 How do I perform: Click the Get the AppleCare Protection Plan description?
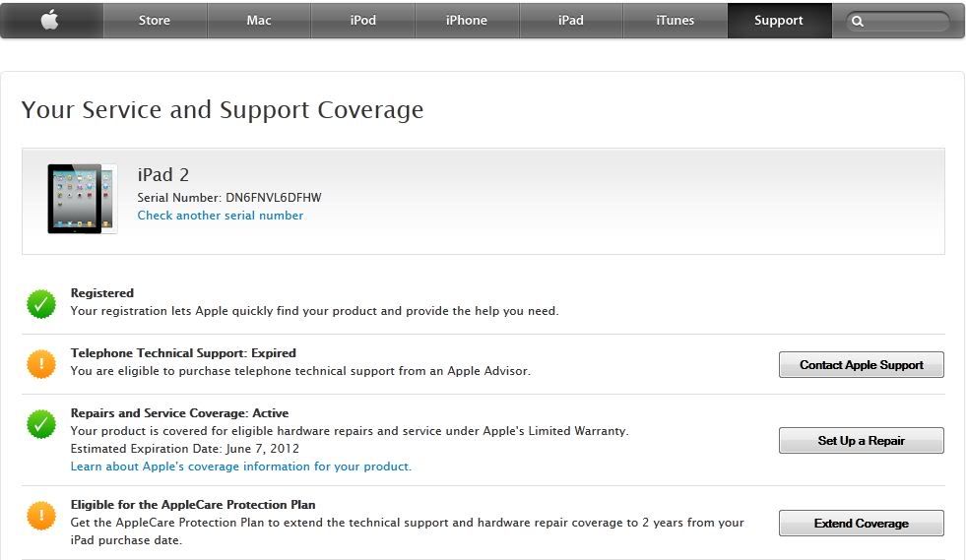tap(408, 531)
